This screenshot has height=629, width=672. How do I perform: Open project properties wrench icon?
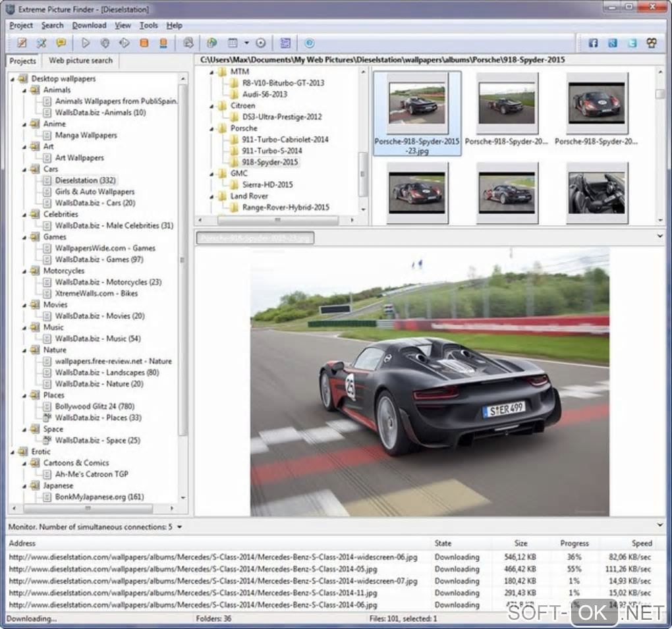(x=41, y=43)
